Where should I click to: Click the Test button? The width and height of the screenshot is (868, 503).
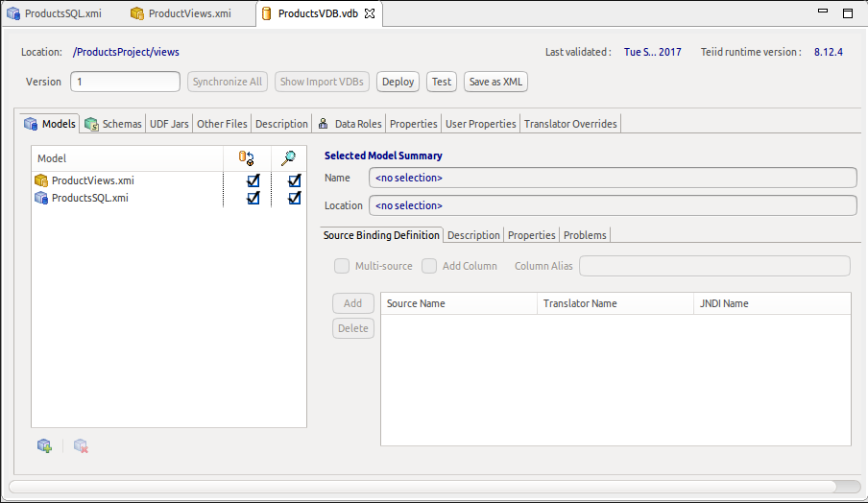(x=442, y=82)
